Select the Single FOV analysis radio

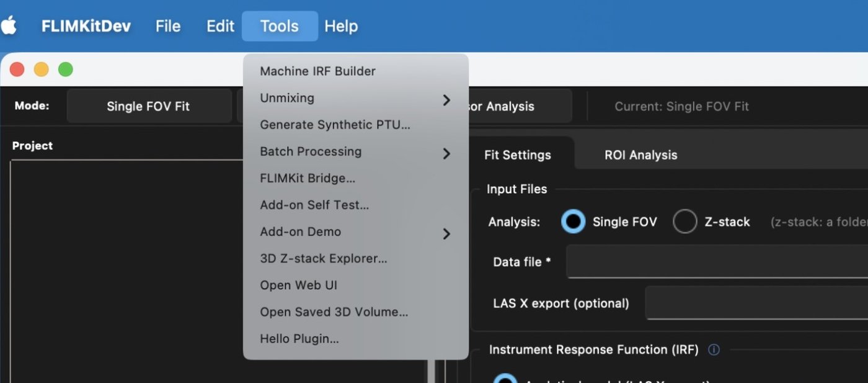[x=573, y=222]
